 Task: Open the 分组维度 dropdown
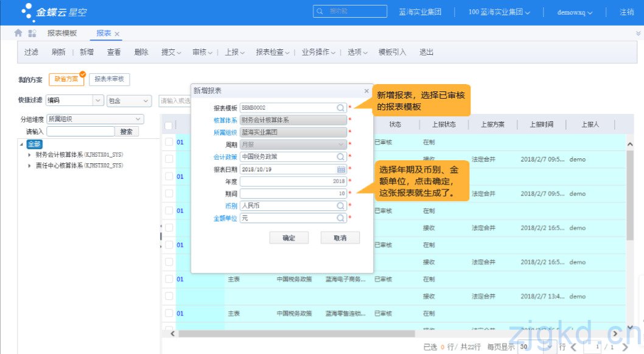coord(138,119)
